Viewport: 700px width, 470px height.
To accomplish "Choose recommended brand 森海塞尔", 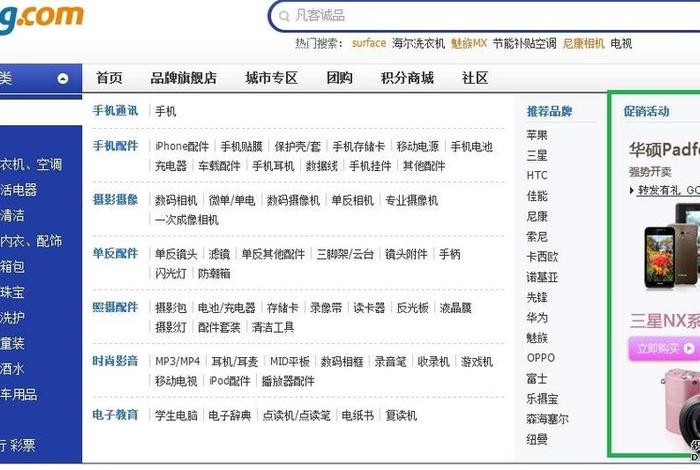I will pyautogui.click(x=548, y=419).
